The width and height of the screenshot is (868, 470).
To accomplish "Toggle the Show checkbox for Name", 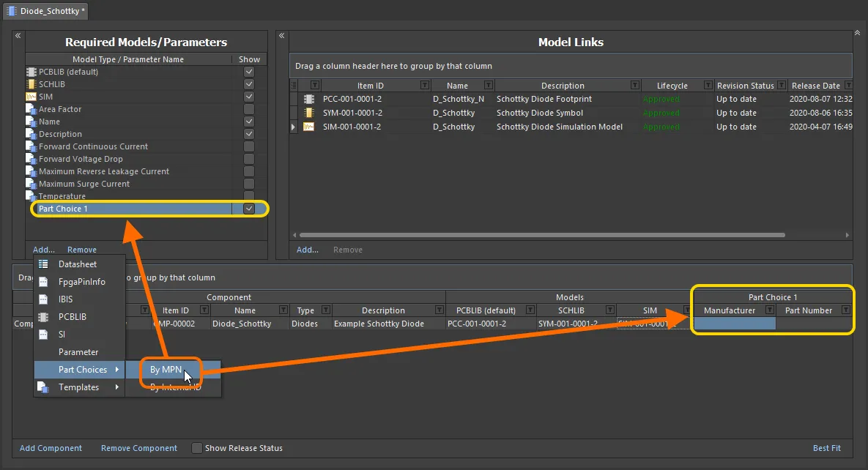I will (249, 122).
